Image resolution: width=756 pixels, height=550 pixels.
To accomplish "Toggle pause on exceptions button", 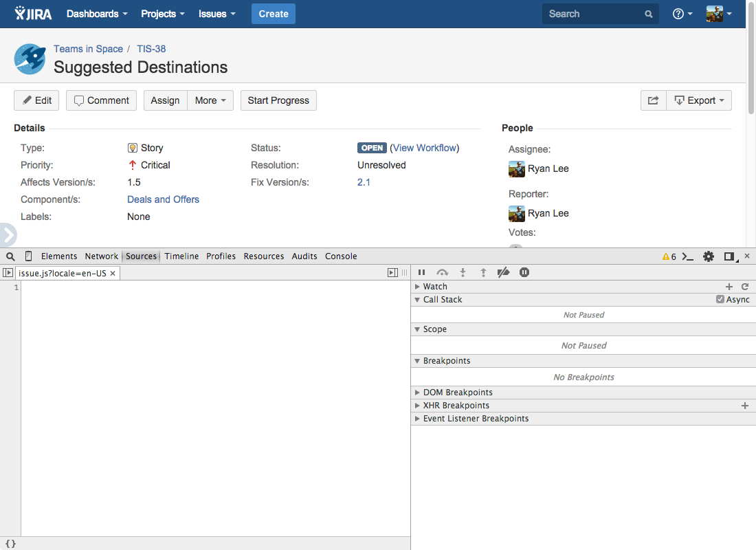I will tap(524, 273).
